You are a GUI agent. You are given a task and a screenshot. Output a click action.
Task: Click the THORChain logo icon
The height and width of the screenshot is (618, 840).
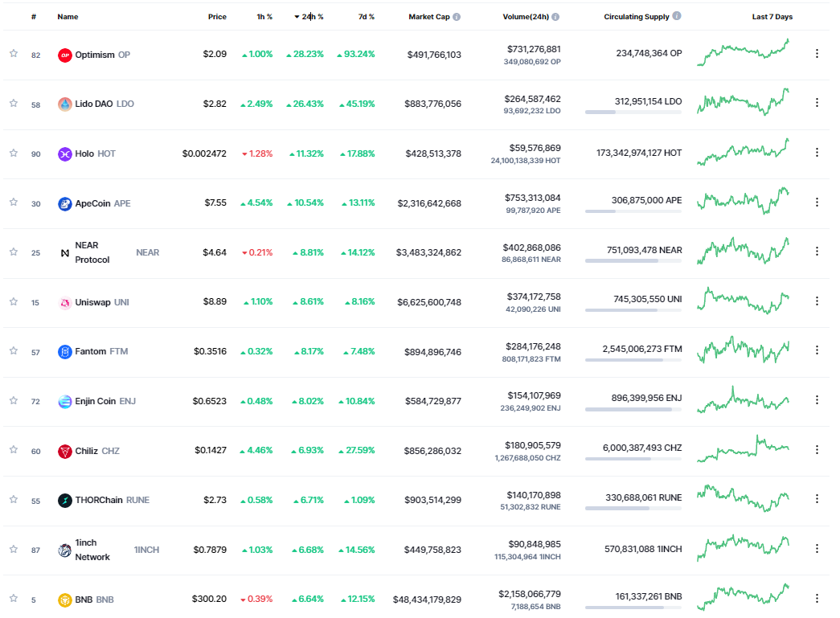point(65,501)
